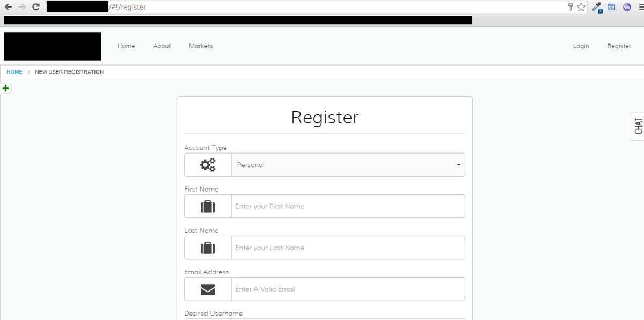Open the Markets page
Viewport: 644px width, 320px height.
coord(201,46)
